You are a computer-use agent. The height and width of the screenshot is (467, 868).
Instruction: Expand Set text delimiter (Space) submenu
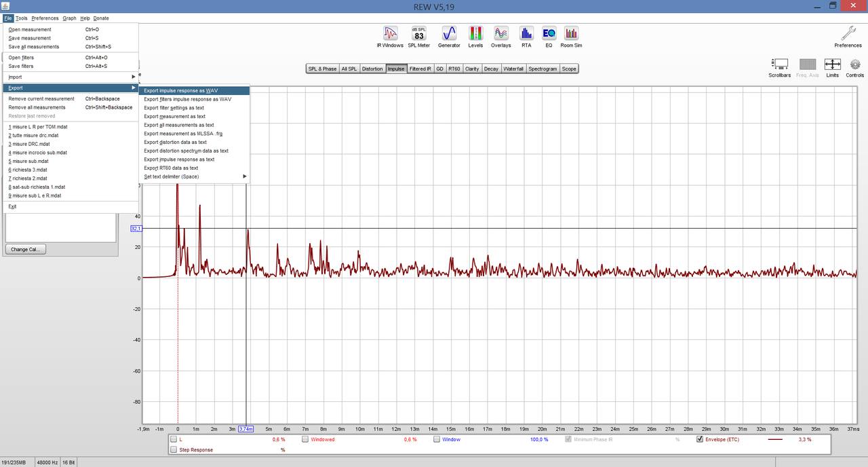point(195,176)
